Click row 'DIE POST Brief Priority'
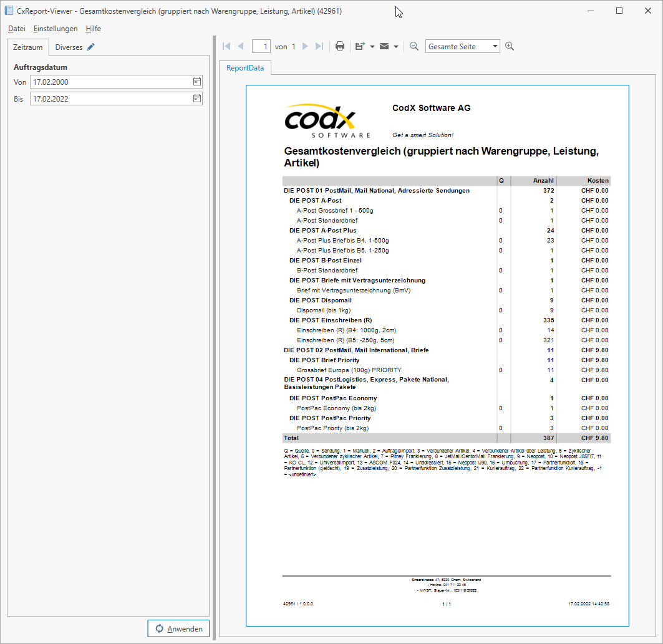The height and width of the screenshot is (644, 663). [x=447, y=360]
